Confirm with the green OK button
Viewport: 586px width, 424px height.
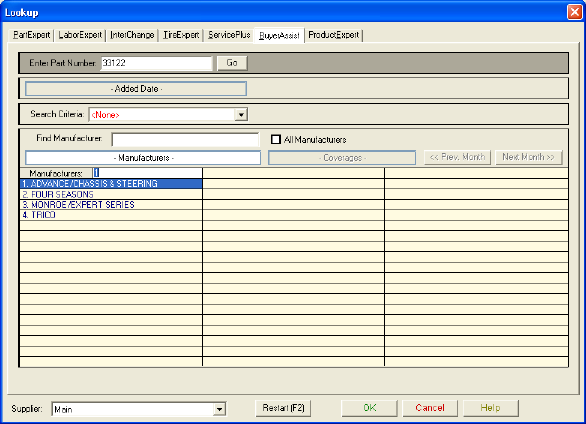[x=370, y=408]
